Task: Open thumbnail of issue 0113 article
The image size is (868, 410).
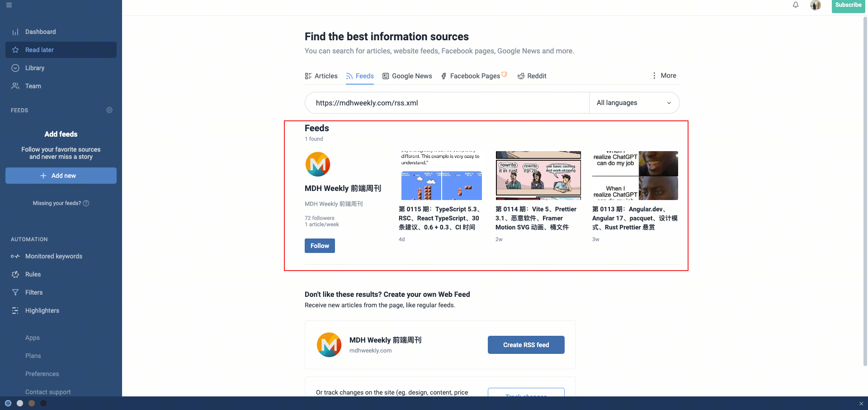Action: click(635, 176)
